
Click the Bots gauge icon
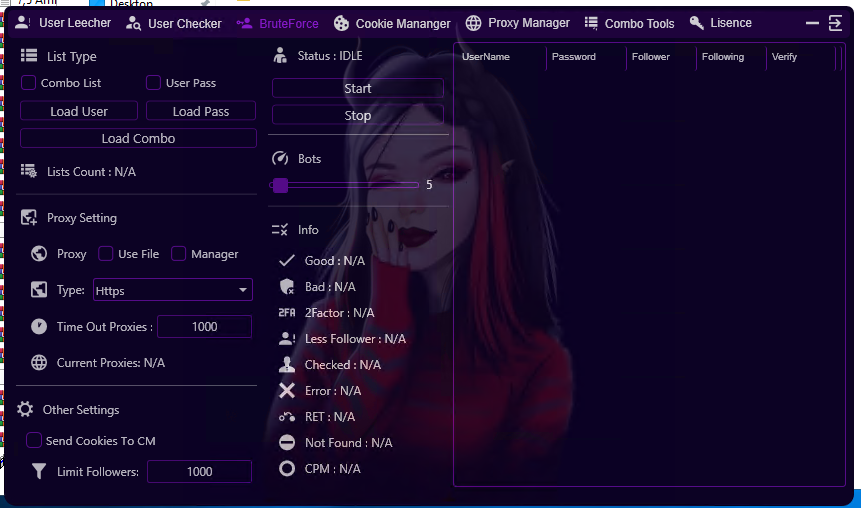pyautogui.click(x=280, y=158)
